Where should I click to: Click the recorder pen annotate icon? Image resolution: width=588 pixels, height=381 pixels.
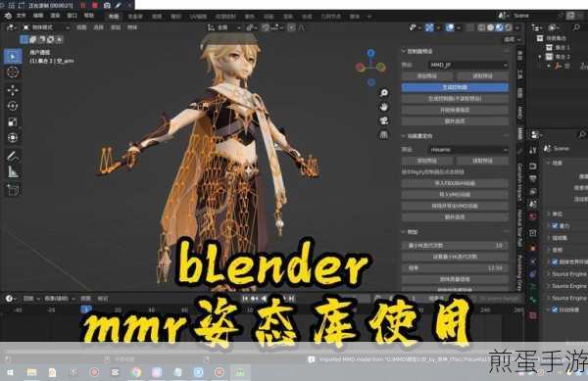(119, 6)
